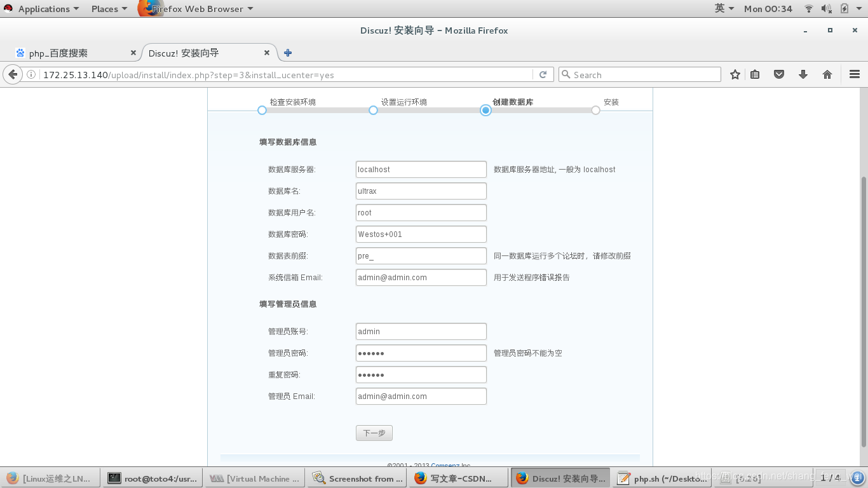Click the 管理员密码不能为空 hint text
This screenshot has height=488, width=868.
(x=528, y=353)
